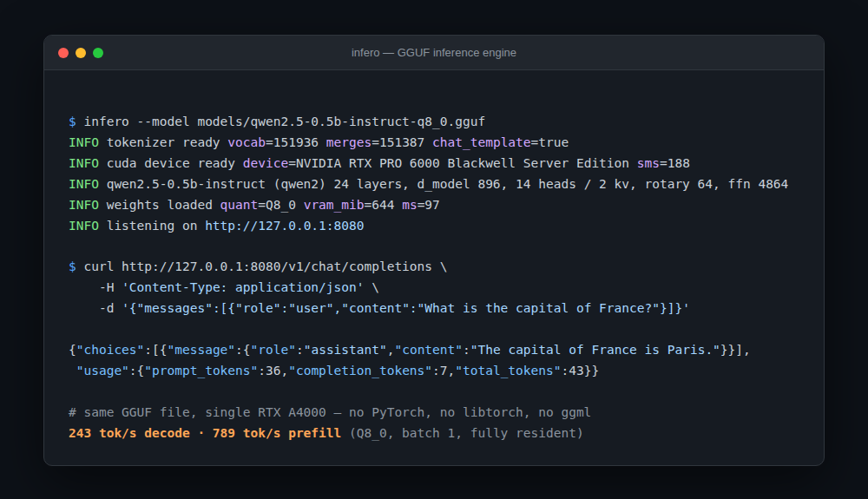Click the 'Content-Type: application/json' header line
Viewport: 868px width, 499px height.
pyautogui.click(x=240, y=287)
